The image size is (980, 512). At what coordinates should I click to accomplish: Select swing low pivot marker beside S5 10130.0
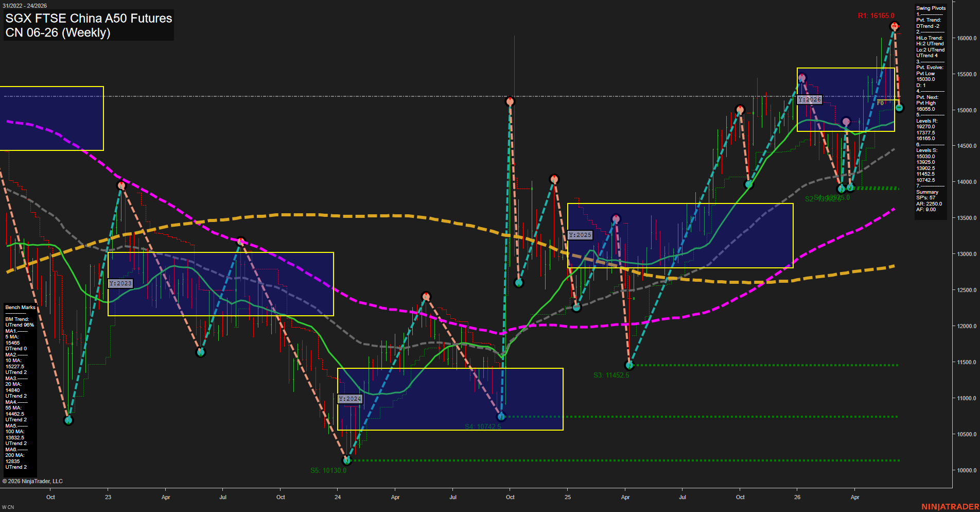click(347, 460)
